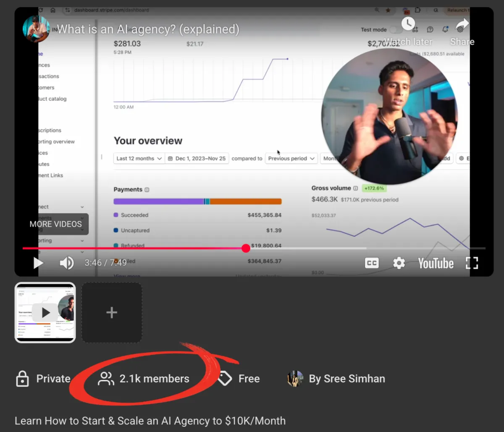Toggle the Stripe Test mode switch

click(x=396, y=30)
